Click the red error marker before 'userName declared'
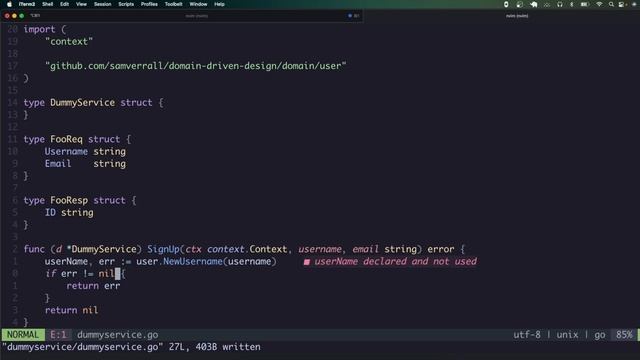The width and height of the screenshot is (640, 360). (307, 262)
